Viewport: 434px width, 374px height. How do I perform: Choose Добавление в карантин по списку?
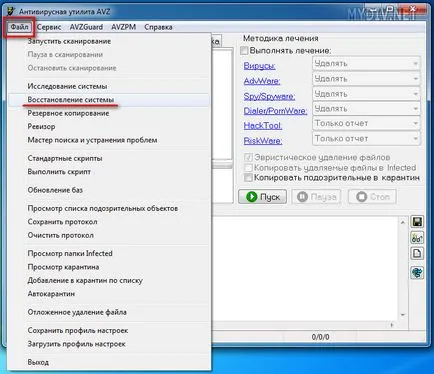click(x=109, y=280)
